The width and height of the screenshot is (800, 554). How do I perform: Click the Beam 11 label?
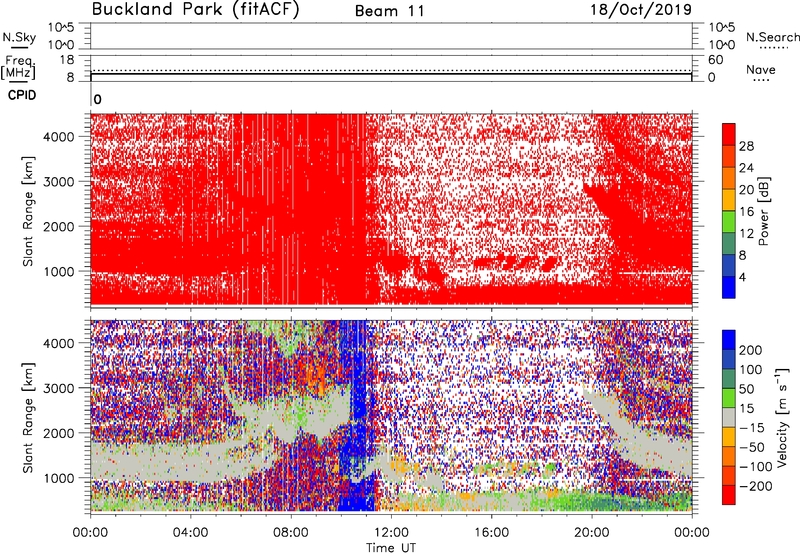pos(389,11)
